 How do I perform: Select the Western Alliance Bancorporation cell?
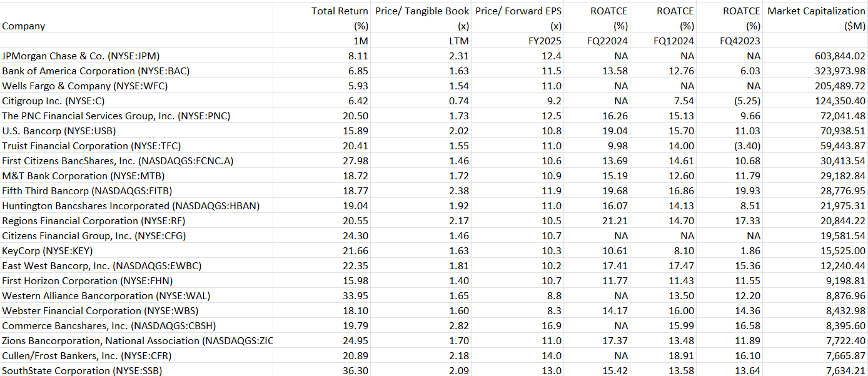click(136, 295)
